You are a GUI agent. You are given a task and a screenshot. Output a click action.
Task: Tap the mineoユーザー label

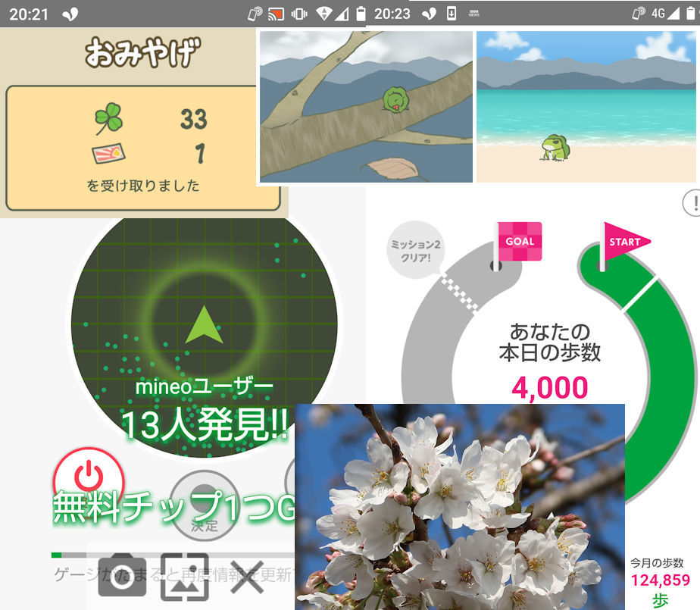click(x=204, y=386)
